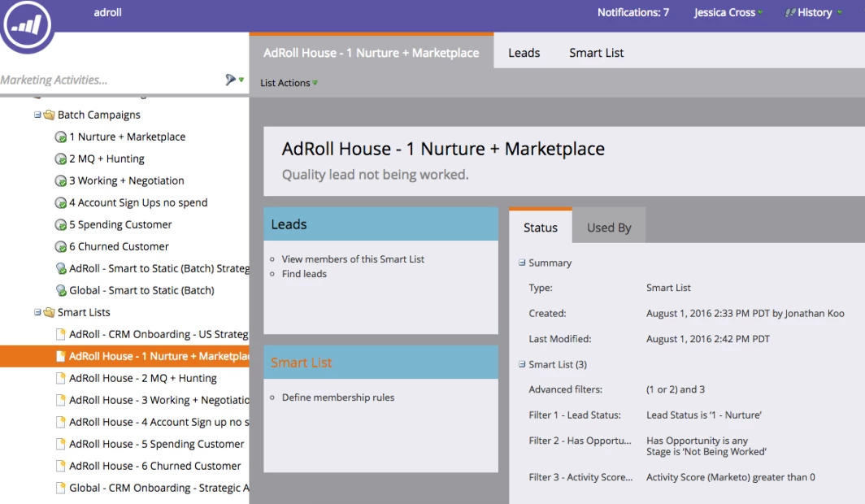Click the Smart List panel heading
This screenshot has height=504, width=865.
[301, 363]
